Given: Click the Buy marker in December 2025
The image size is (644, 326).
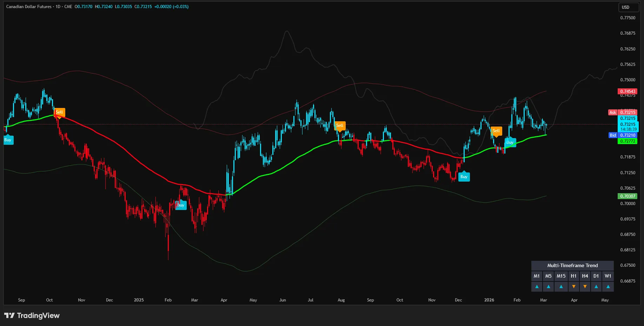Looking at the screenshot, I should (x=464, y=177).
